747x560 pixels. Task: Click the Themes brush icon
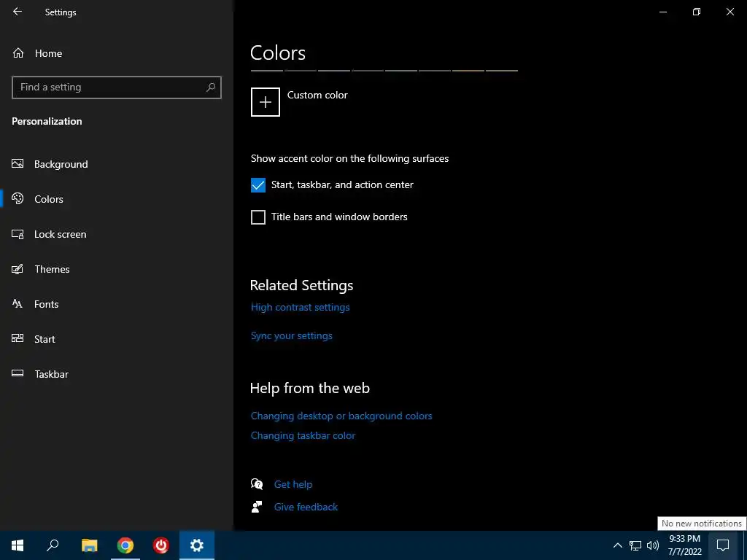18,269
